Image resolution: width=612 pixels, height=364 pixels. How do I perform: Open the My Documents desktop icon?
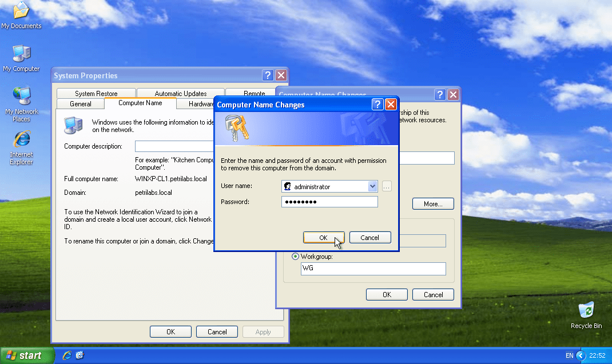click(x=21, y=15)
